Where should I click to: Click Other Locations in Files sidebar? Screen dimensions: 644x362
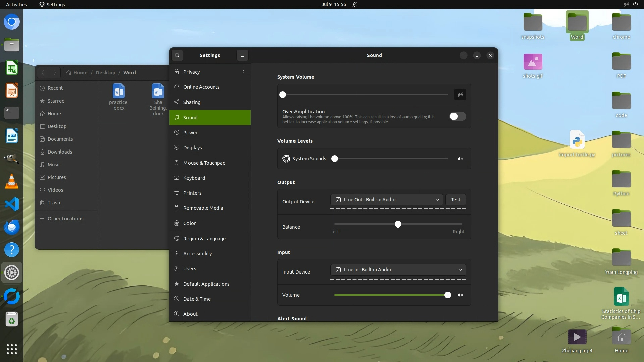coord(65,219)
